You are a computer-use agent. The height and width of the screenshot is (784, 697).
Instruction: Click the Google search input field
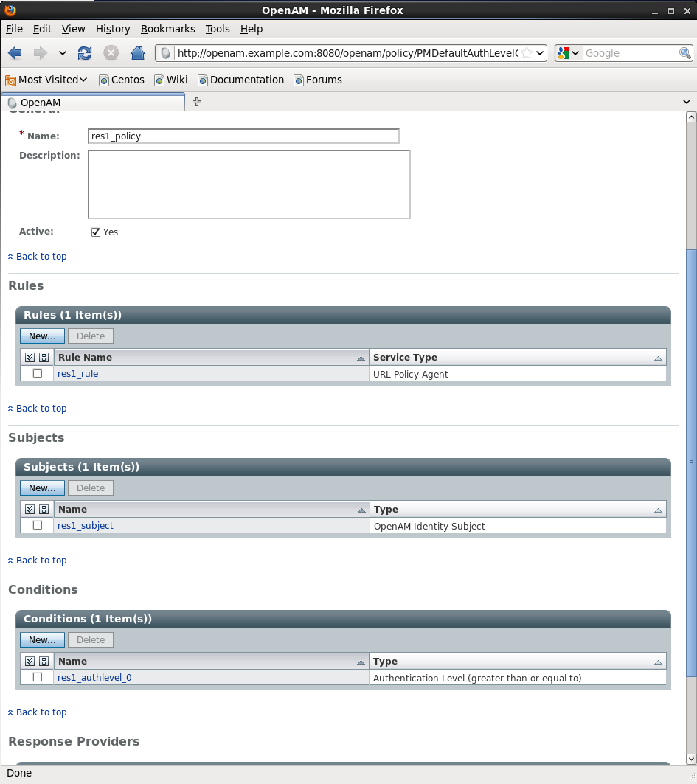[x=631, y=53]
